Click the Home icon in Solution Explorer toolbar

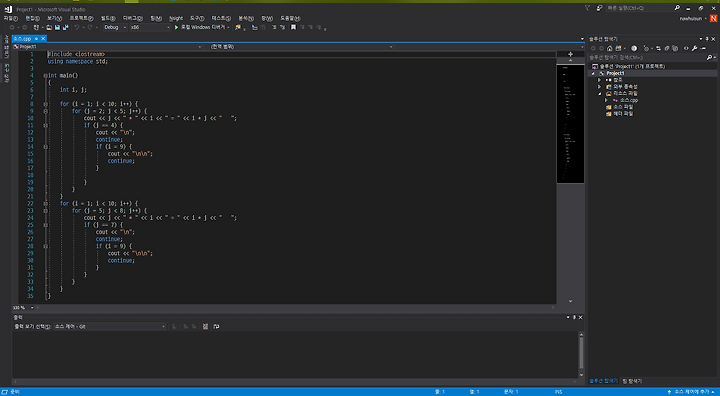pyautogui.click(x=610, y=48)
